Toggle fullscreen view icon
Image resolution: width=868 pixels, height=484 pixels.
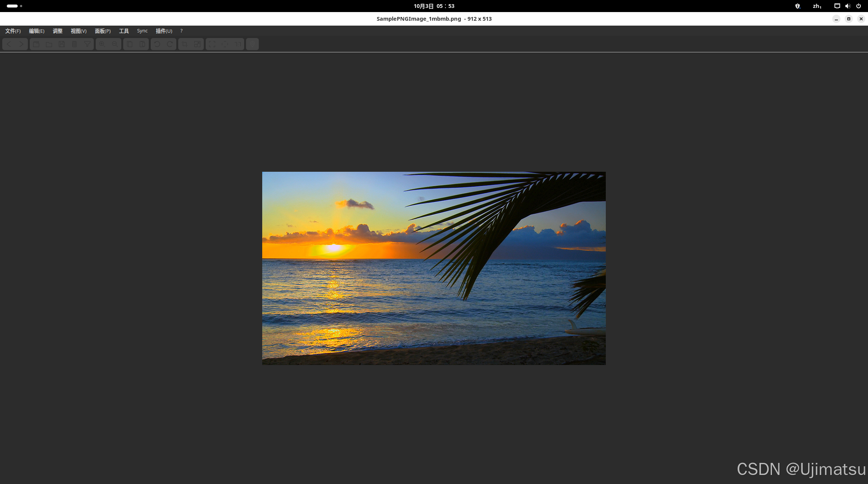[x=212, y=44]
